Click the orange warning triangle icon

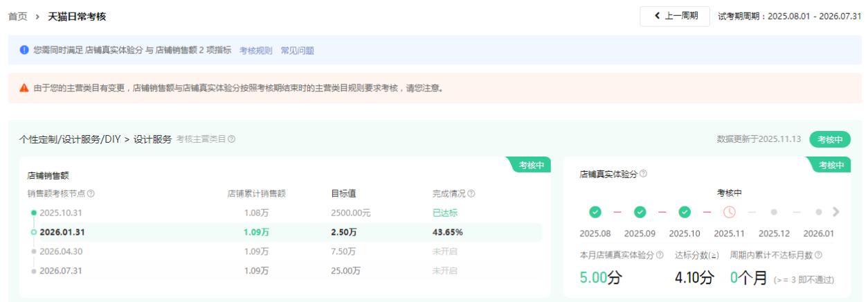pyautogui.click(x=24, y=88)
